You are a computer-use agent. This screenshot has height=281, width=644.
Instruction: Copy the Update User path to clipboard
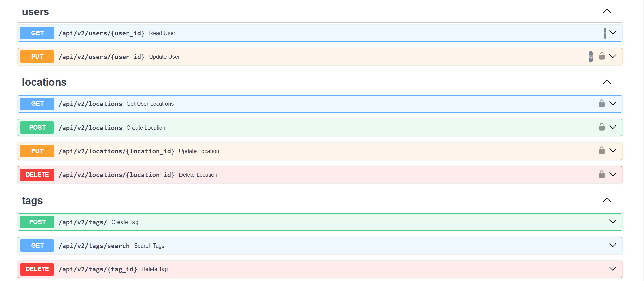tap(591, 57)
